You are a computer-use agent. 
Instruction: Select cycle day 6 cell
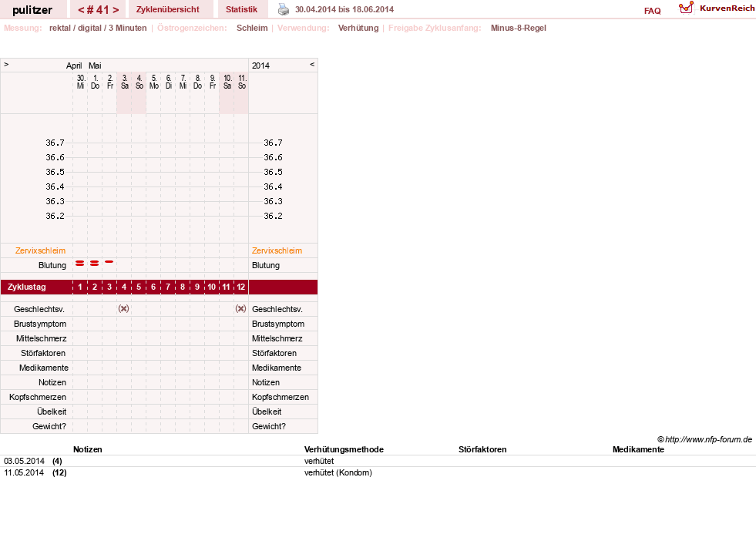tap(153, 287)
